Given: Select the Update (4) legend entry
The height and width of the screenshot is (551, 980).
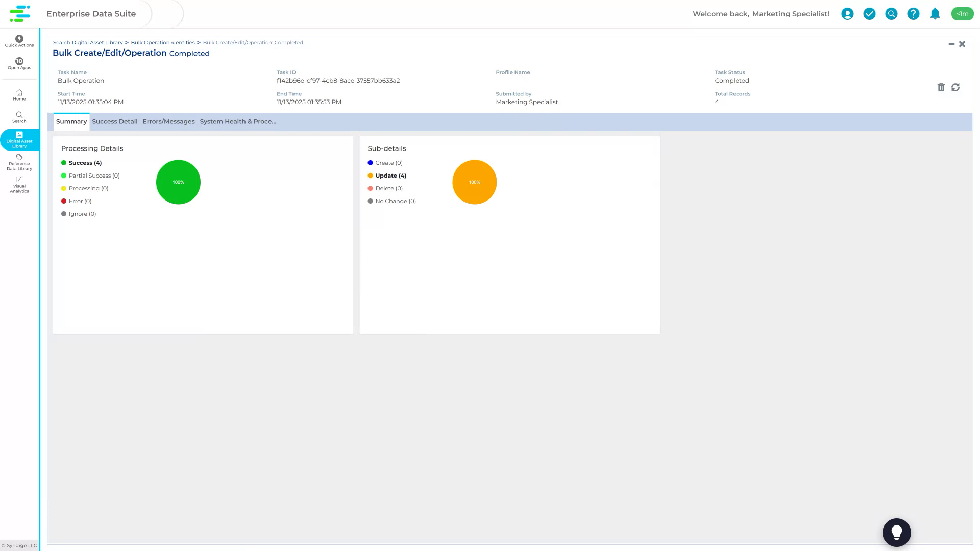Looking at the screenshot, I should click(x=390, y=176).
